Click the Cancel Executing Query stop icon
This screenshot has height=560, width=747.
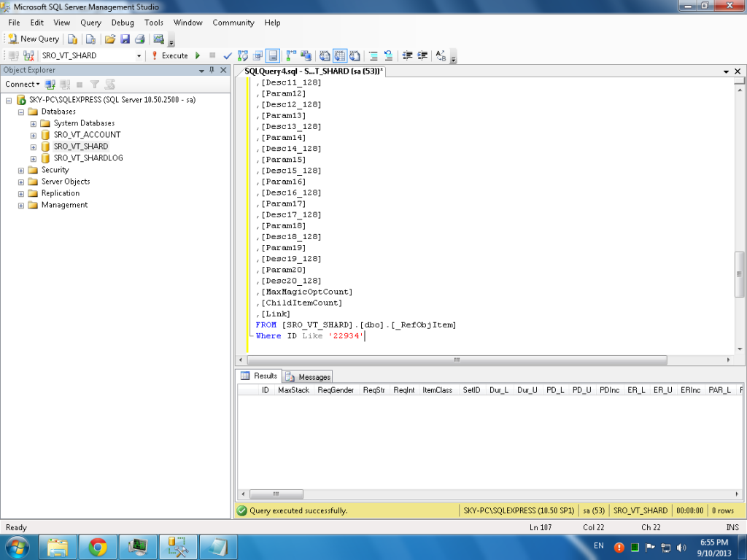coord(212,55)
